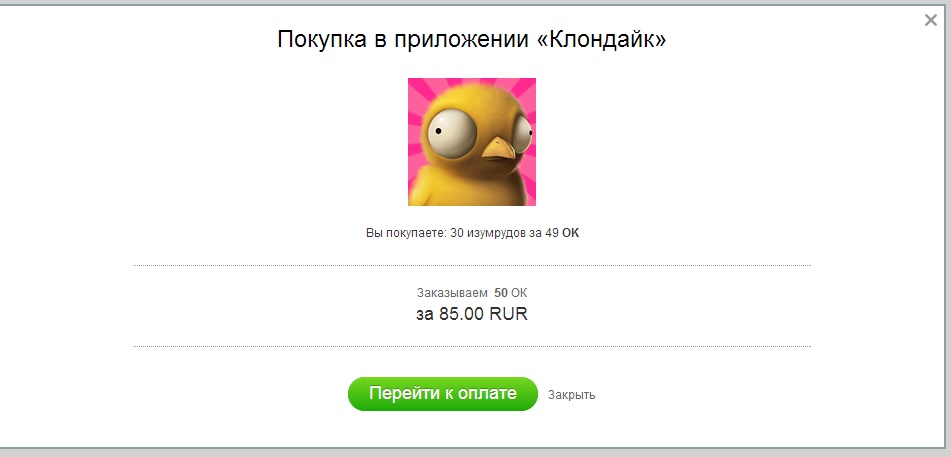Click the price "за 85.00 RUR"
951x457 pixels.
pos(472,314)
